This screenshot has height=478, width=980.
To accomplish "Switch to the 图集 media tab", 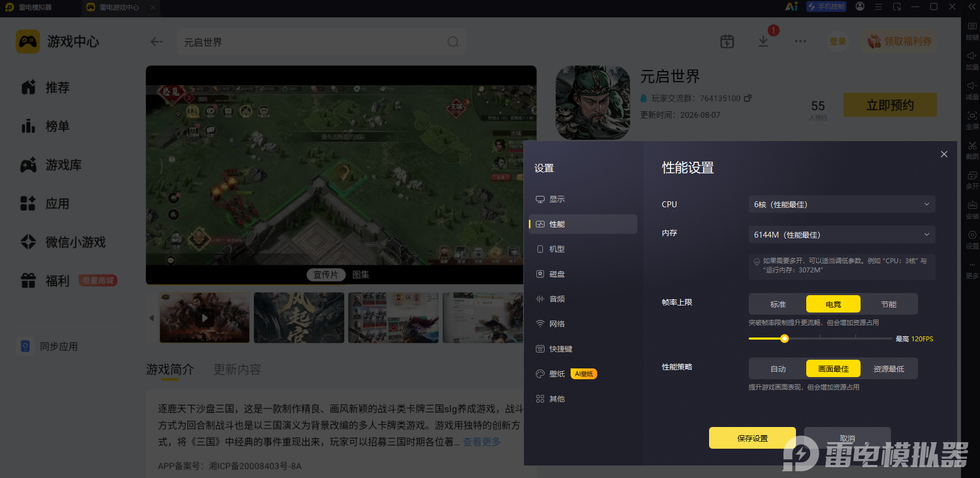I will (x=361, y=275).
